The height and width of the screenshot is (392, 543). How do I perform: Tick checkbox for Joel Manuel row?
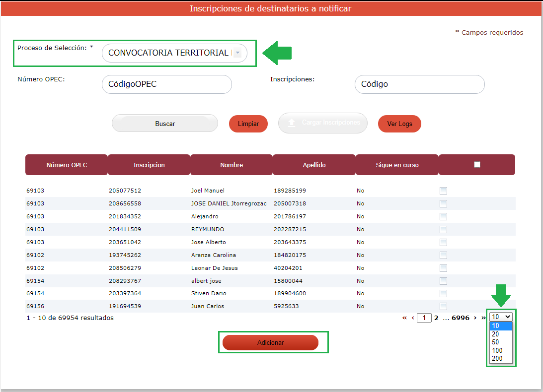coord(443,191)
